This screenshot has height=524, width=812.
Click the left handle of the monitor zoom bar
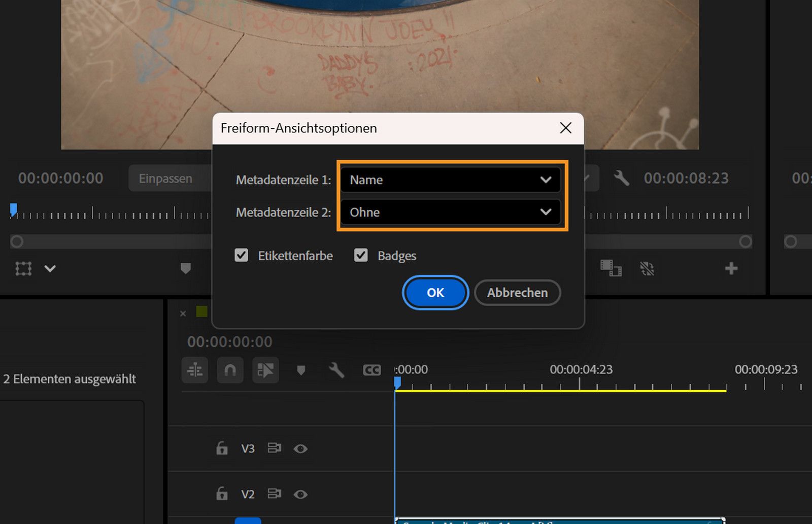[17, 241]
